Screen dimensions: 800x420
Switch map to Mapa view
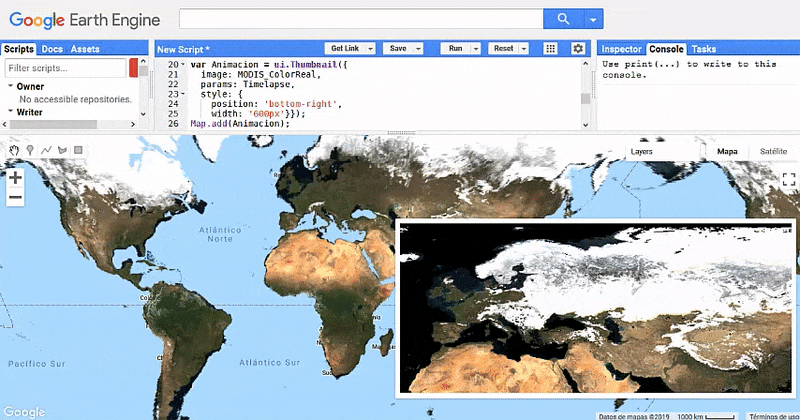pyautogui.click(x=727, y=152)
